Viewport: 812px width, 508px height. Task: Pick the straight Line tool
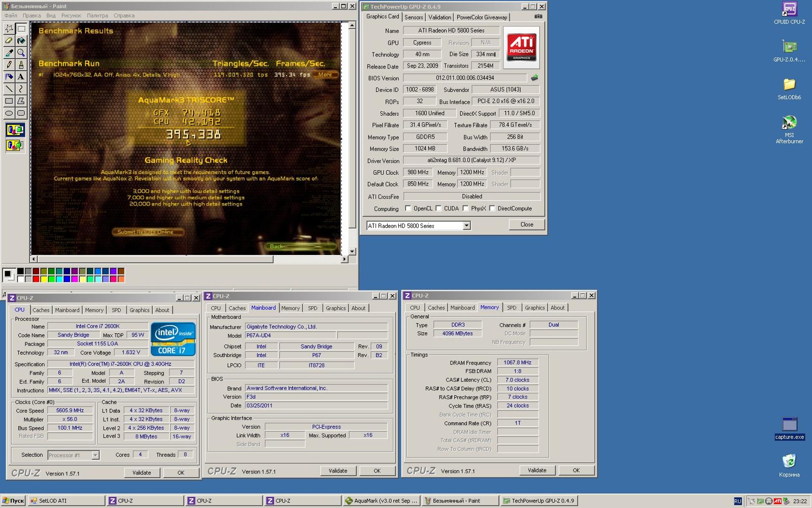[x=9, y=89]
